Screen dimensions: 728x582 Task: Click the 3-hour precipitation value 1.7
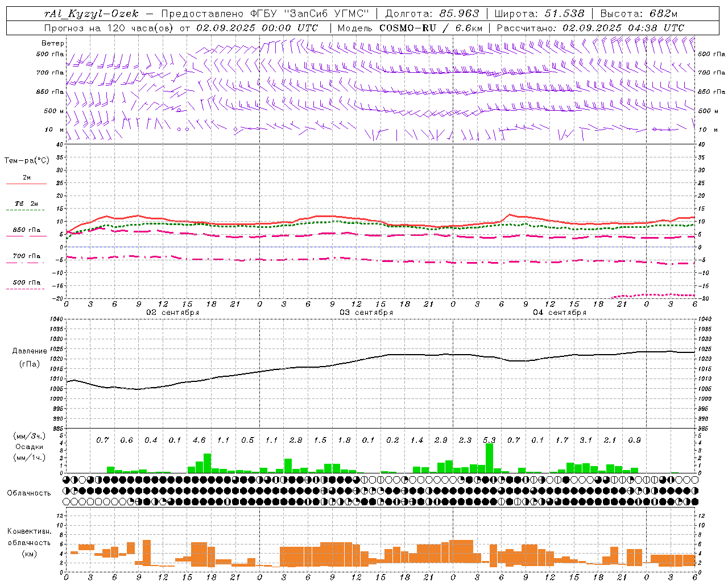coord(562,440)
